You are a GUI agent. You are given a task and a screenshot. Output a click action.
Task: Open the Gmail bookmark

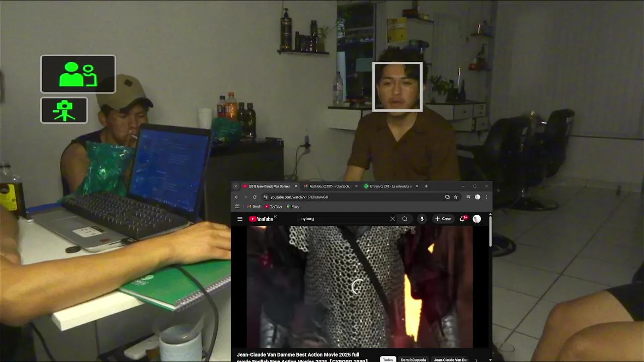pos(254,207)
